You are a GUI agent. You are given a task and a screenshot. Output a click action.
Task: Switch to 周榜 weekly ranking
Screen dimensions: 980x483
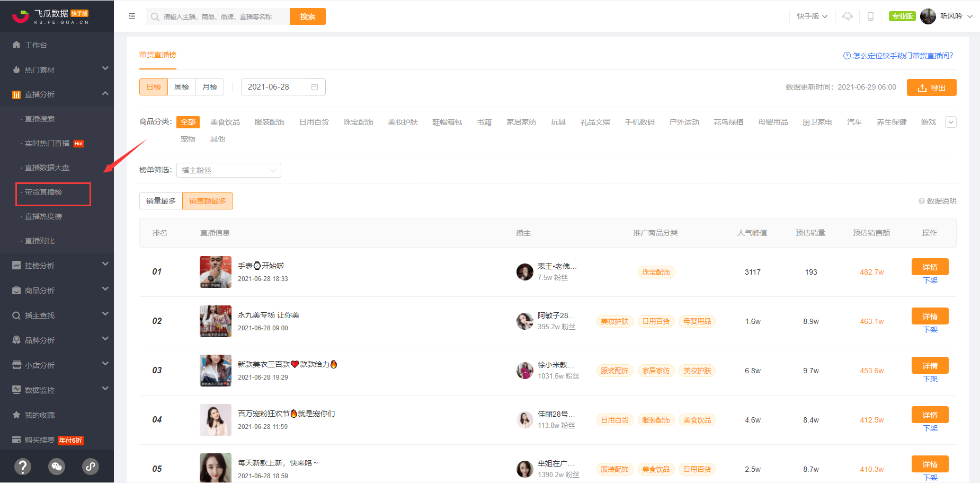182,87
